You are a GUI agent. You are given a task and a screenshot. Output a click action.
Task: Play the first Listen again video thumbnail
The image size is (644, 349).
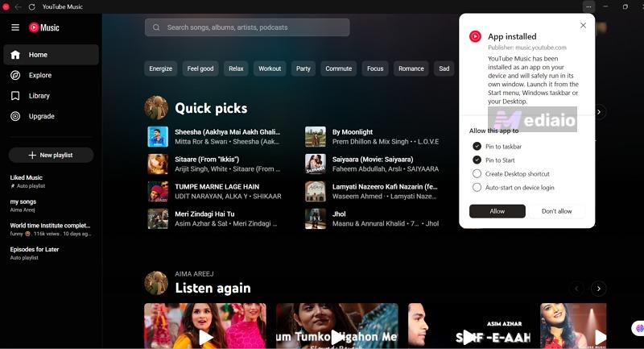click(x=205, y=326)
